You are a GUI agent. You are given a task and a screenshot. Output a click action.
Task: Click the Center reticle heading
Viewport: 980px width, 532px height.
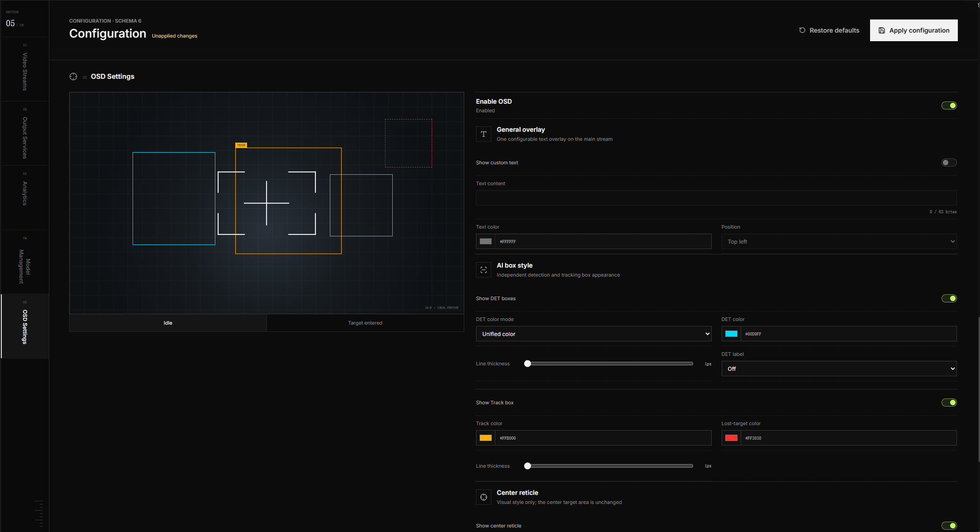518,493
